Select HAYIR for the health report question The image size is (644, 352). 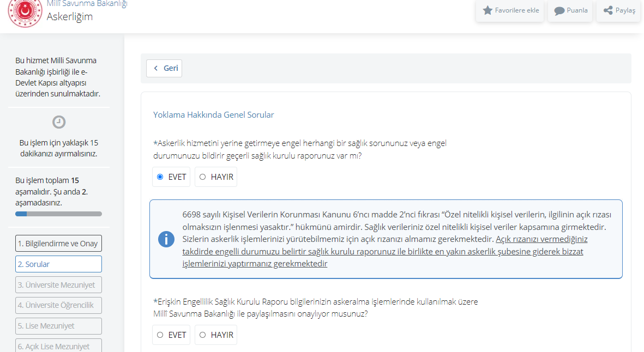click(203, 177)
